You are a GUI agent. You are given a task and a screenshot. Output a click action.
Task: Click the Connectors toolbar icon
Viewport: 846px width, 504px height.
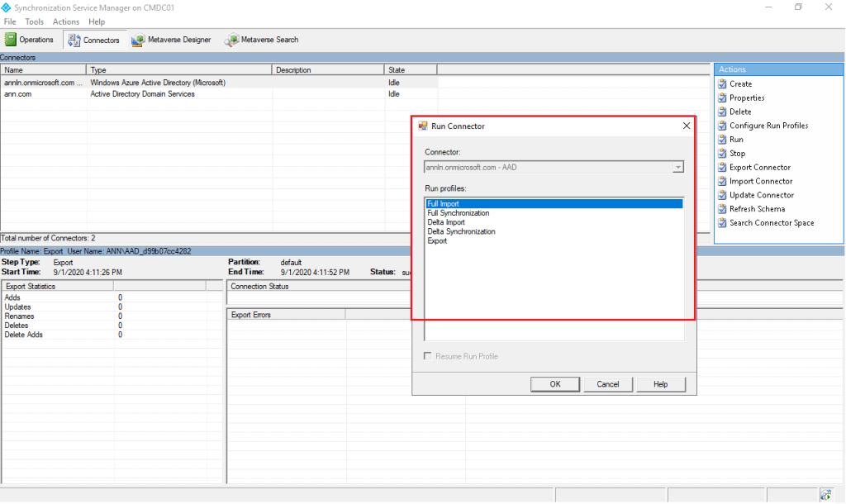coord(74,40)
